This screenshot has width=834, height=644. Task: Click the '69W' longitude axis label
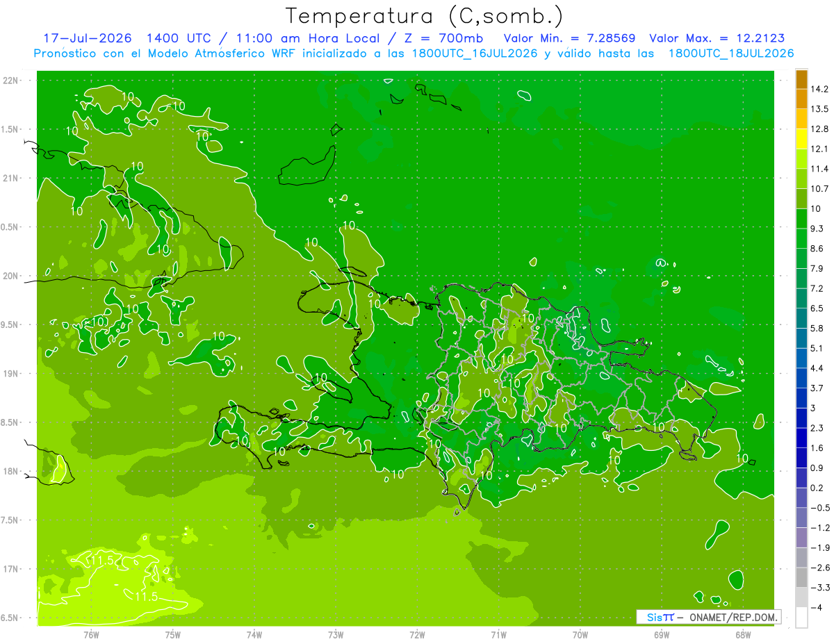point(661,634)
